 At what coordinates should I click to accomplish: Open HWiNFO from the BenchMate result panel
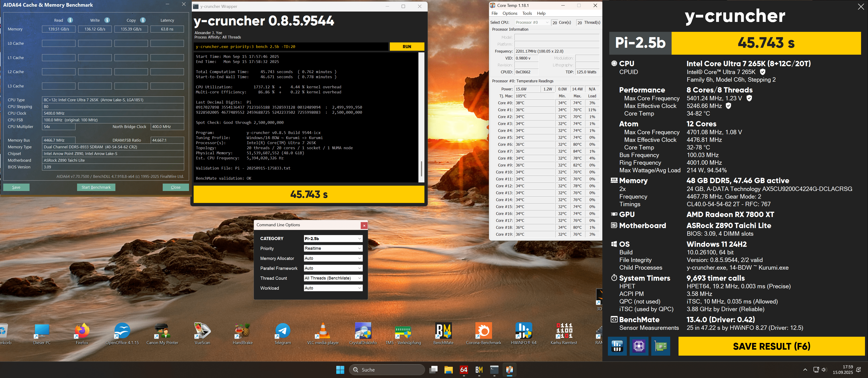click(617, 346)
